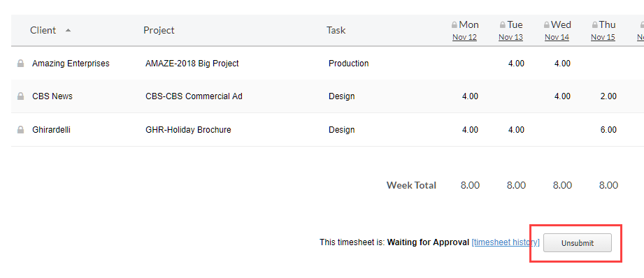Viewport: 644px width, 278px height.
Task: Click lock icon next to Mon header
Action: 455,25
